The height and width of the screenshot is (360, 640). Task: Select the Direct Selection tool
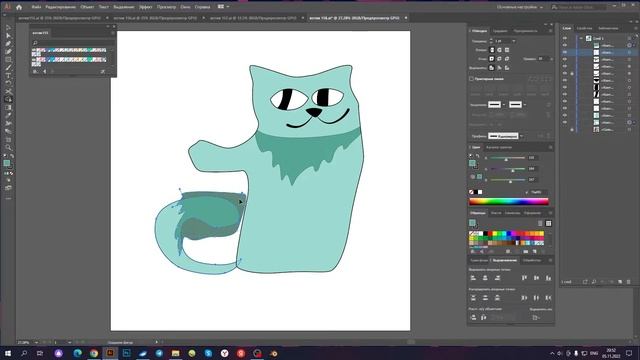(x=8, y=36)
